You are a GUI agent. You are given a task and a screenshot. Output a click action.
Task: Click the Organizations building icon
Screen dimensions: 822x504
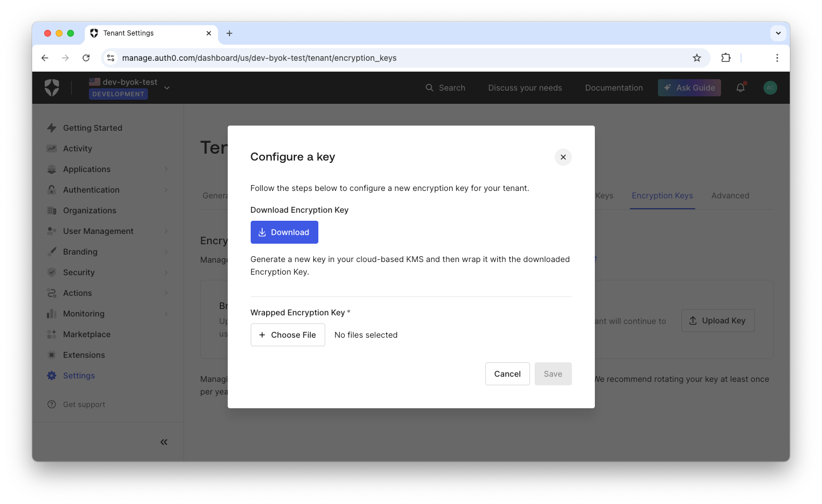pos(52,210)
